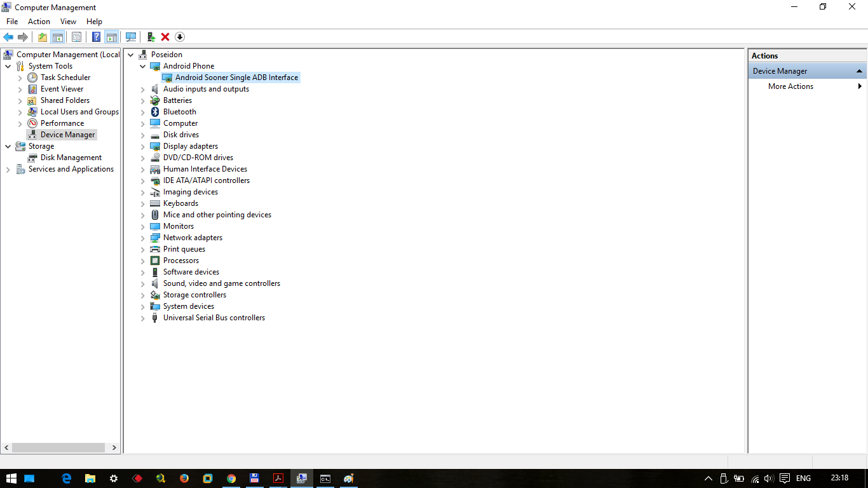Open Properties from the toolbar icon

coord(76,37)
